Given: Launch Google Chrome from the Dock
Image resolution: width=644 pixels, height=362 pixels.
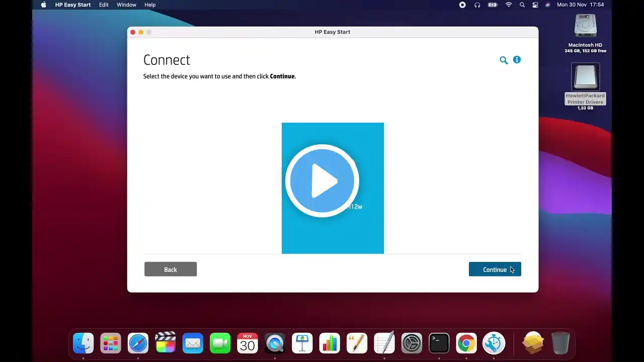Looking at the screenshot, I should pos(466,343).
